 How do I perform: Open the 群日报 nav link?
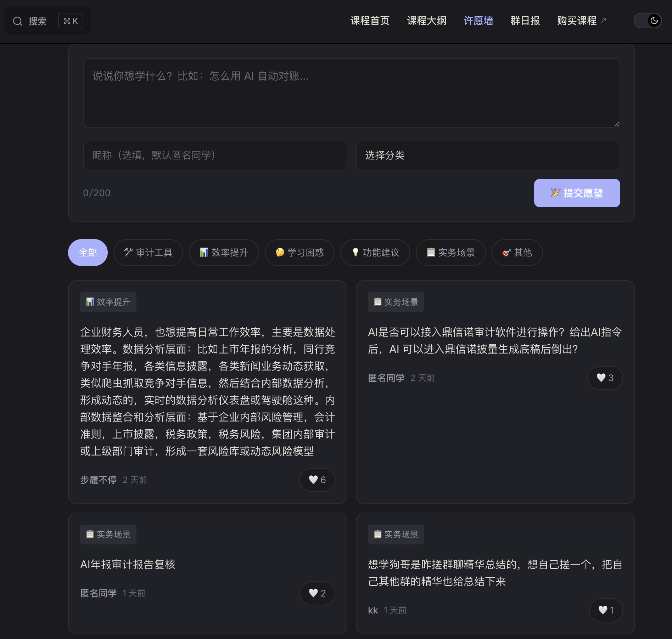point(525,21)
